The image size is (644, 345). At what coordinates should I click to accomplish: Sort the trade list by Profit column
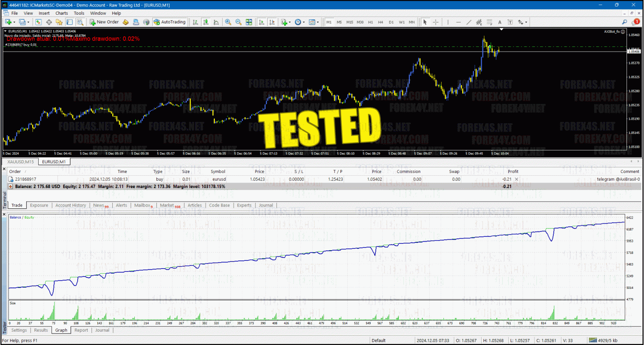click(512, 172)
